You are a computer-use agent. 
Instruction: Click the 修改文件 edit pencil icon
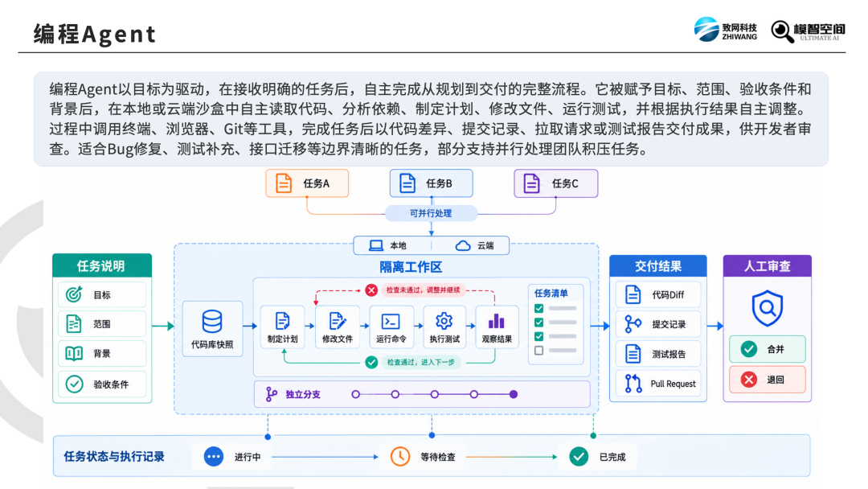tap(337, 321)
